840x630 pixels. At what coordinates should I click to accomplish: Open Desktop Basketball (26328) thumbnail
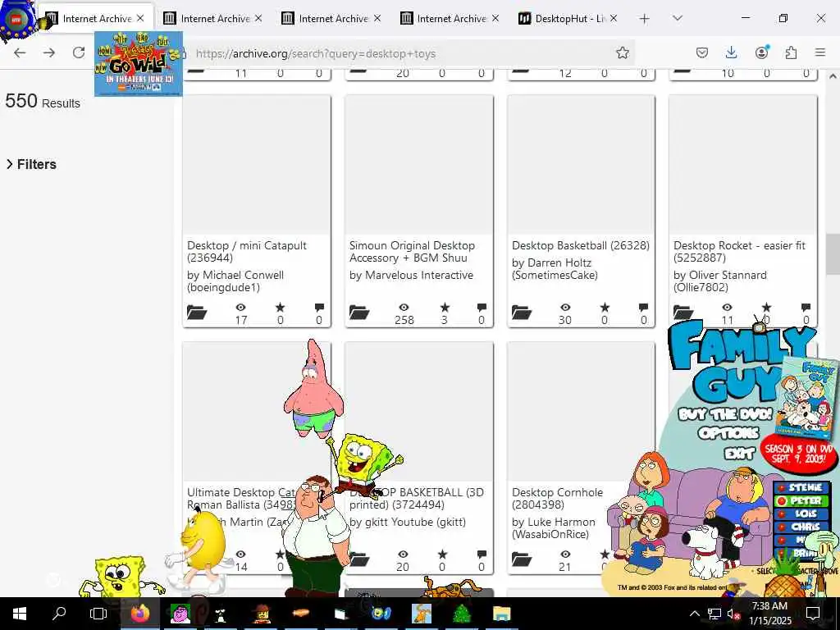pyautogui.click(x=581, y=164)
